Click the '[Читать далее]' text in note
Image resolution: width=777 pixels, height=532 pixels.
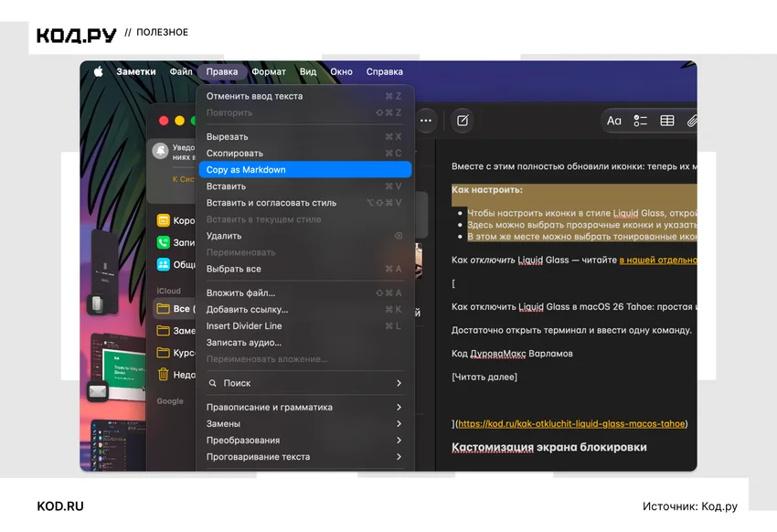(x=484, y=377)
